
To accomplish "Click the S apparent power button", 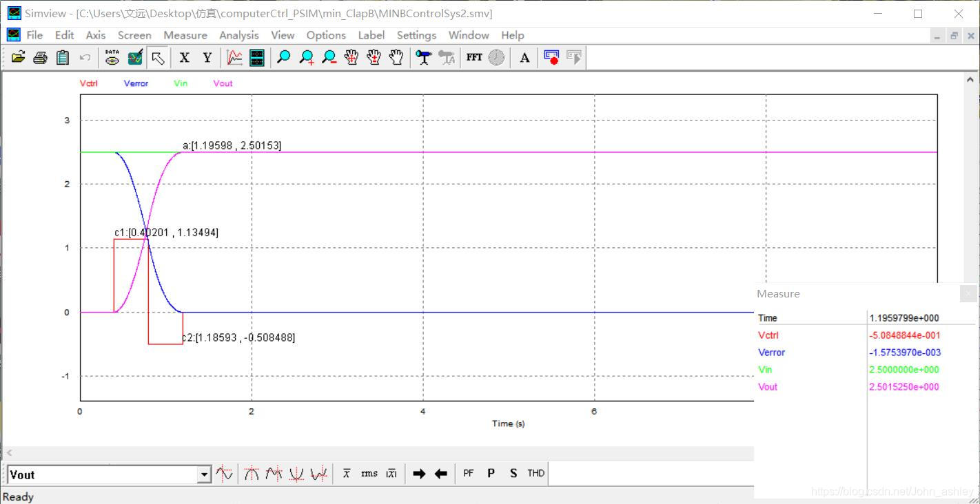I will coord(513,474).
